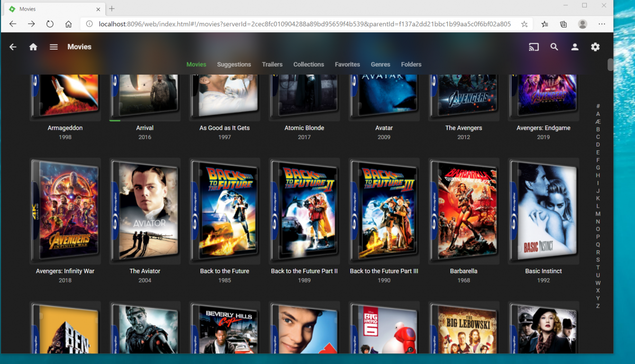Open a new browser tab
635x364 pixels.
(112, 8)
